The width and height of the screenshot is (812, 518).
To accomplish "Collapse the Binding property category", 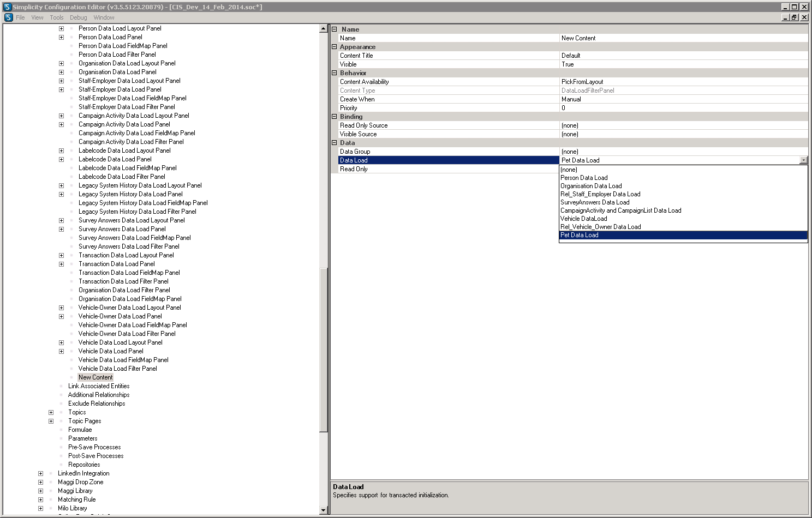I will coord(335,117).
